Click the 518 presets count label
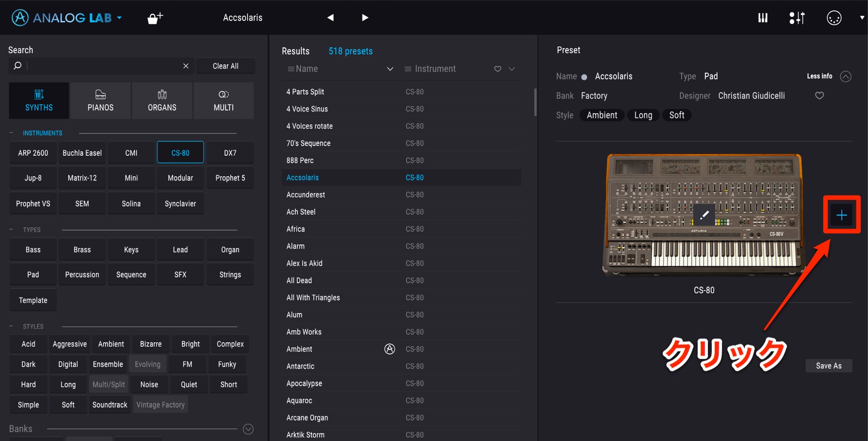Screen dimensions: 868x441 tap(350, 51)
